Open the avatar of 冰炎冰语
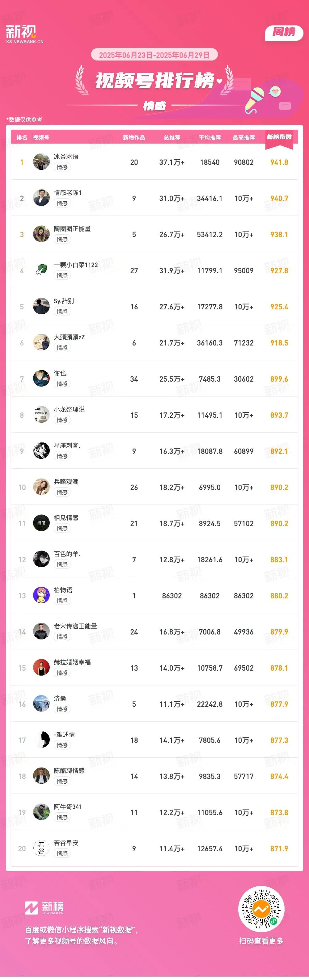 point(41,162)
